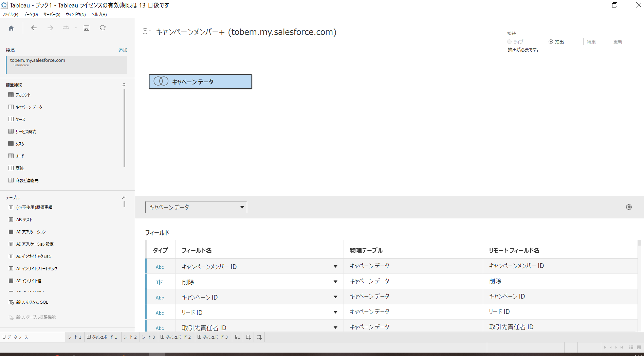Click the new story icon
This screenshot has height=356, width=644.
coord(259,337)
